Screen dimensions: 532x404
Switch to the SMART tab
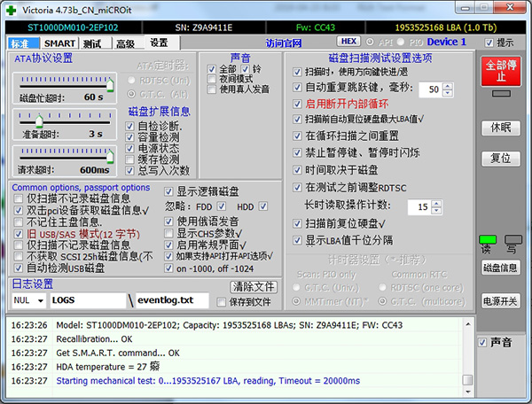click(x=59, y=43)
